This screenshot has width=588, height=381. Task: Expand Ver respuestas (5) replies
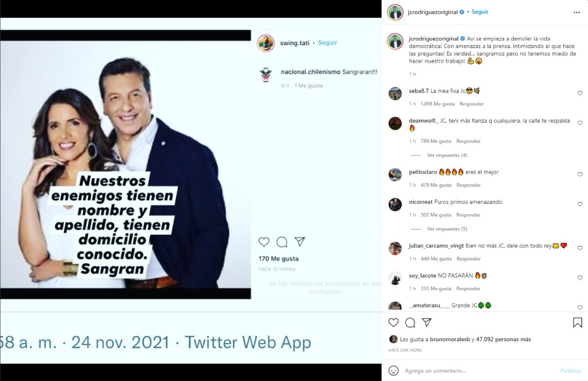click(447, 229)
